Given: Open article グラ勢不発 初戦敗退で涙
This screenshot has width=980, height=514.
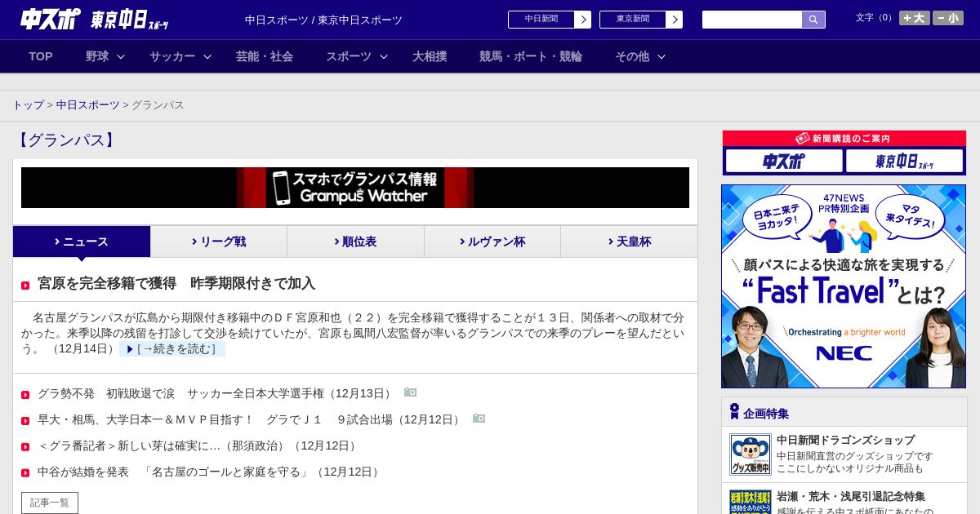Looking at the screenshot, I should pos(216,393).
